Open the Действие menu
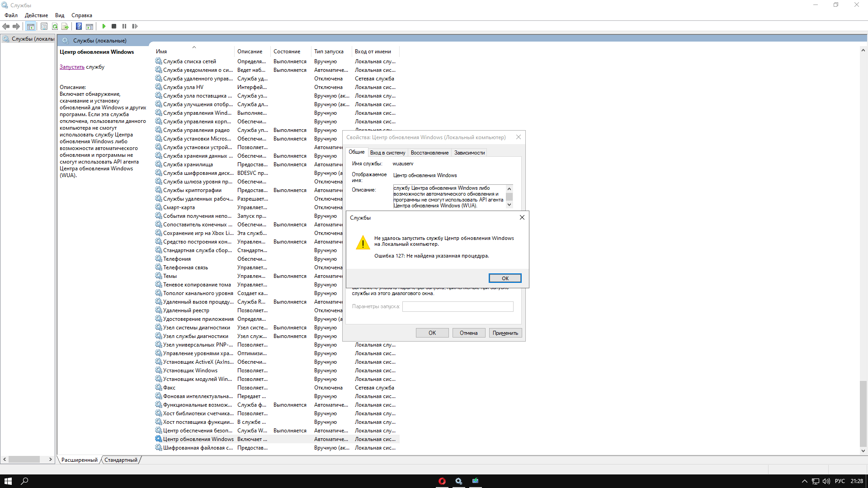This screenshot has height=488, width=868. click(36, 15)
